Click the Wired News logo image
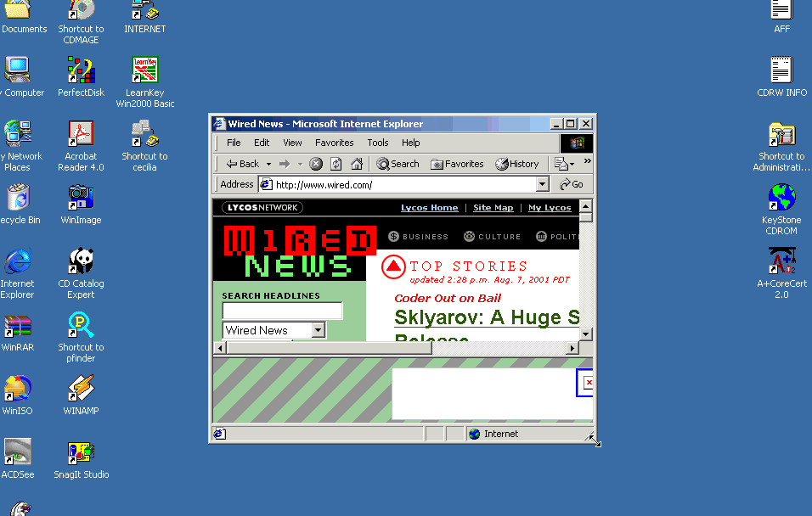The height and width of the screenshot is (516, 812). tap(300, 252)
